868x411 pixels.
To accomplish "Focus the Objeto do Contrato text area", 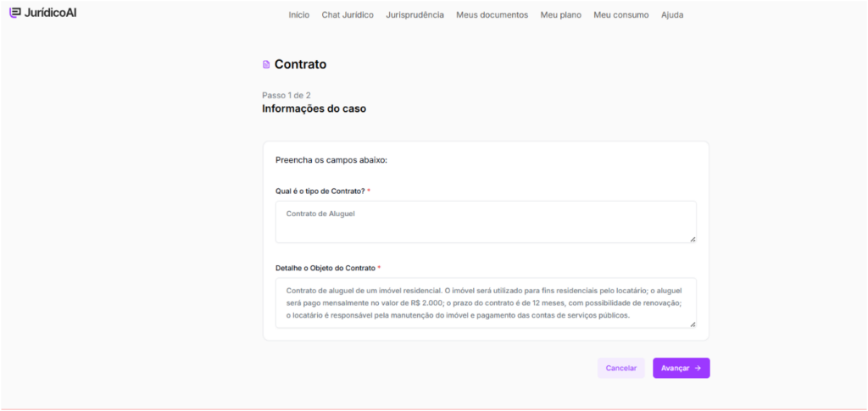I will [486, 303].
